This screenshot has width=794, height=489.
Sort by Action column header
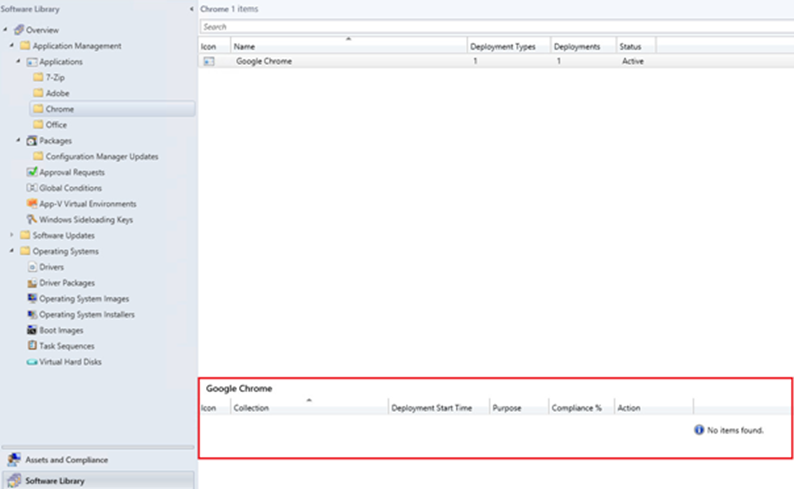pyautogui.click(x=654, y=408)
